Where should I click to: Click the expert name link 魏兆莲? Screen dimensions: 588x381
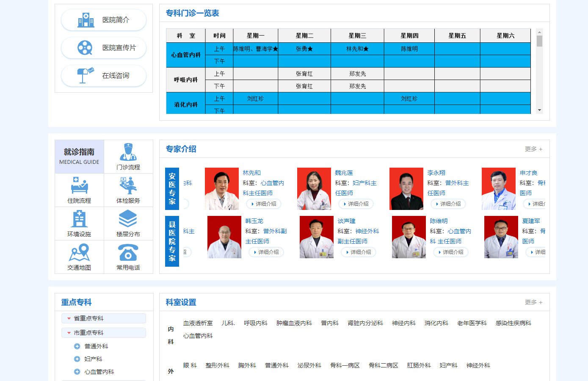coord(344,173)
